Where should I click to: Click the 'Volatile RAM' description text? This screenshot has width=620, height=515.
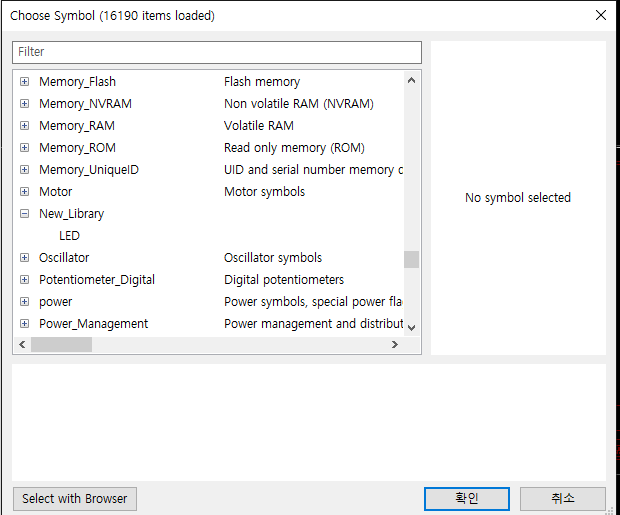coord(259,126)
